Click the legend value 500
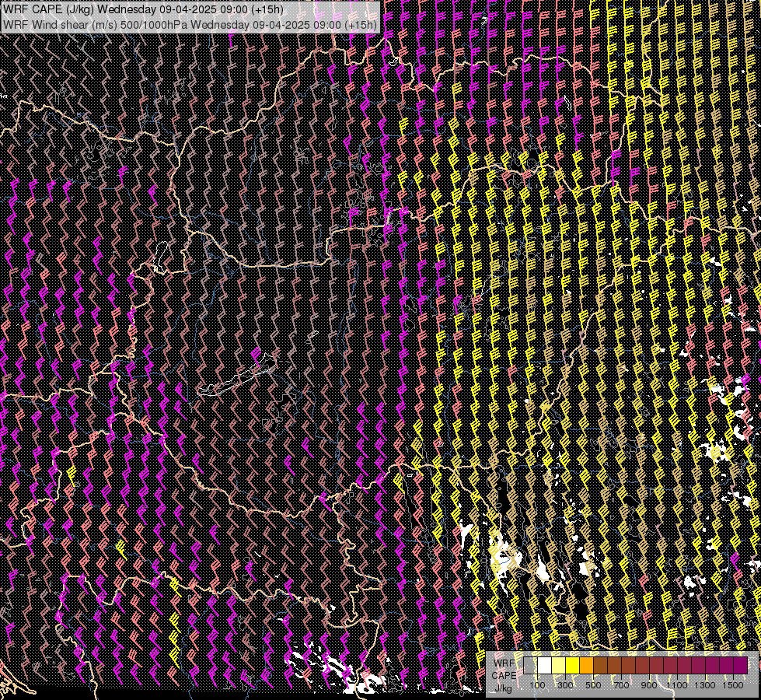Screen dimensions: 761x700 pyautogui.click(x=593, y=685)
